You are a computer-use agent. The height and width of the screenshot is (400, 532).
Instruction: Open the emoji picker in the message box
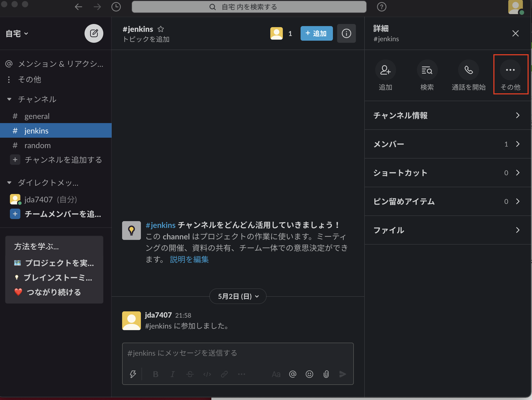point(309,374)
